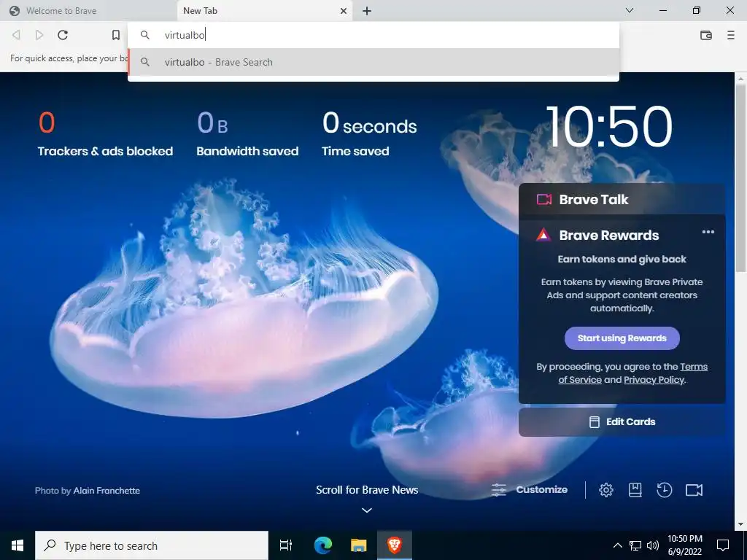This screenshot has height=560, width=747.
Task: Open the volume tray icon
Action: (653, 545)
